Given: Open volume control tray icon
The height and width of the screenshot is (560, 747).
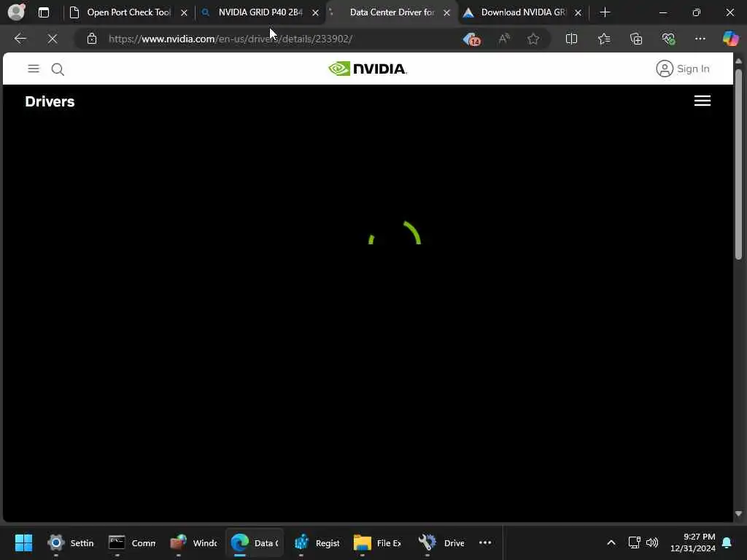Looking at the screenshot, I should click(x=651, y=542).
